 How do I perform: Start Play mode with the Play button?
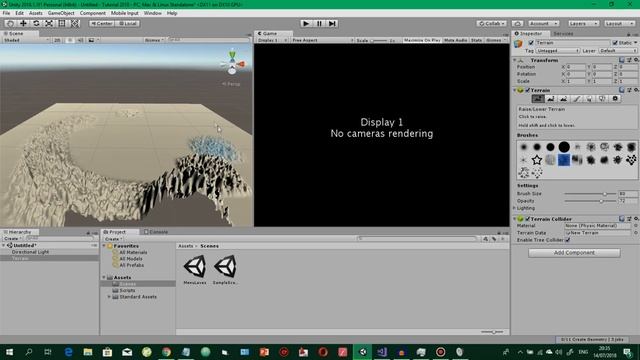306,24
